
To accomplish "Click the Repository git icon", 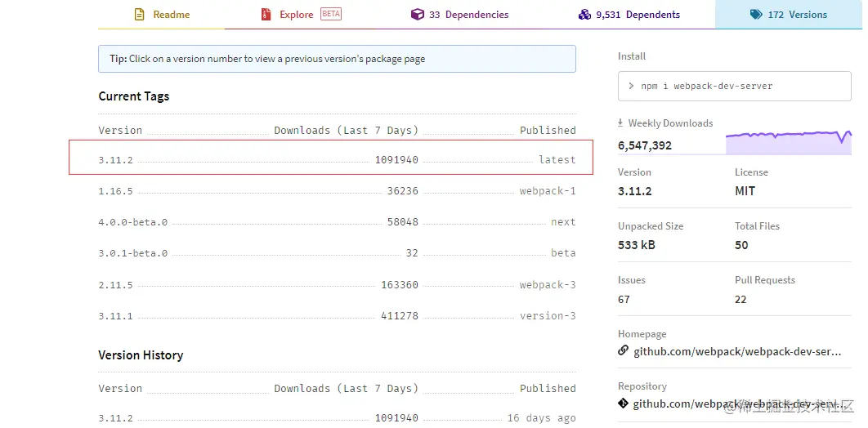I will 624,403.
